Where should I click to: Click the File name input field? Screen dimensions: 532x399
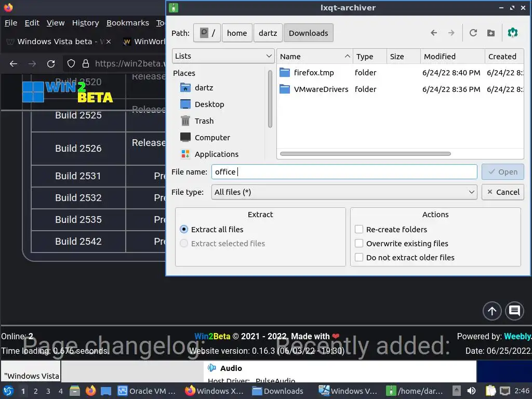click(x=344, y=171)
